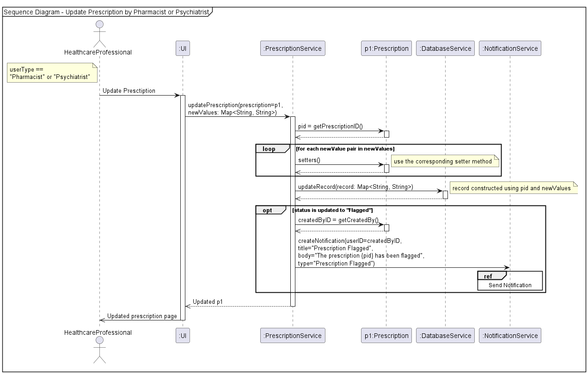Click the 'loop' frame label
Image resolution: width=588 pixels, height=374 pixels.
[x=269, y=149]
